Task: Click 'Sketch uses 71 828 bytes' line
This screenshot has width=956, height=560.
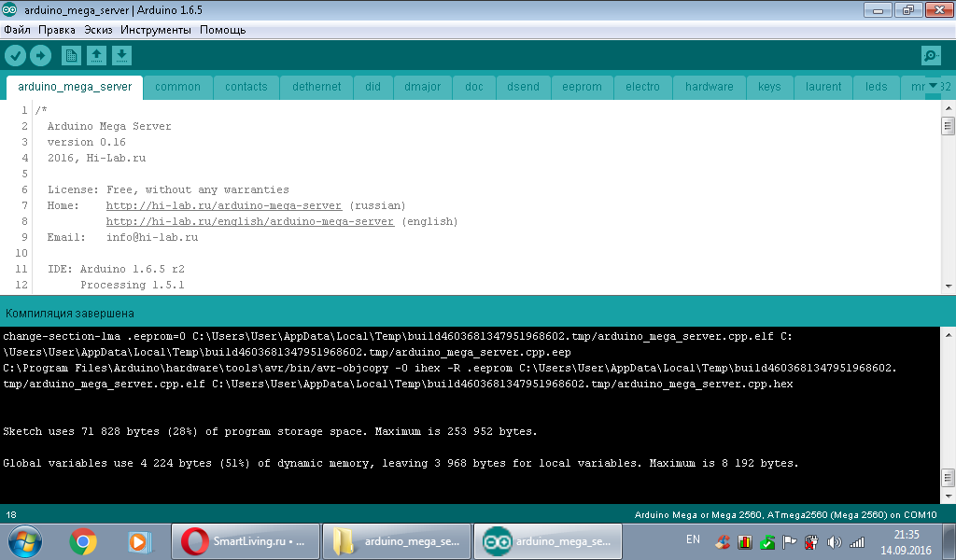Action: click(x=270, y=431)
